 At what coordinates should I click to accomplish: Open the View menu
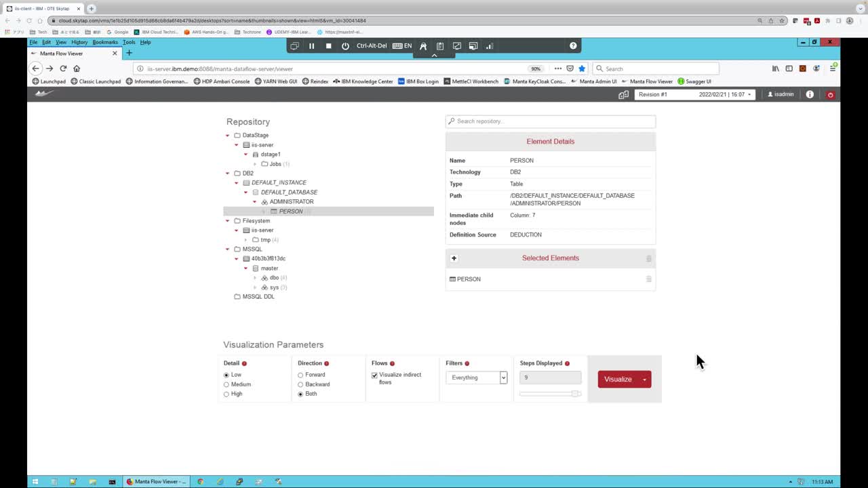coord(61,42)
